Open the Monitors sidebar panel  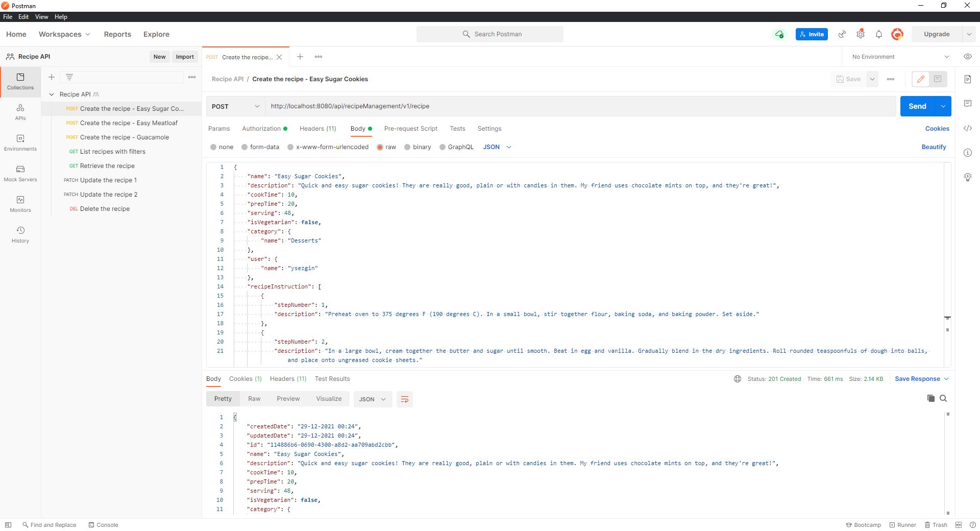tap(20, 204)
